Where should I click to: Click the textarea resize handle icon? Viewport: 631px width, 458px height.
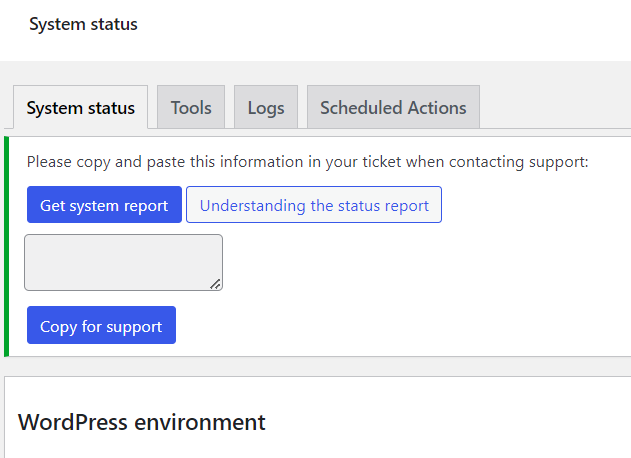(216, 284)
